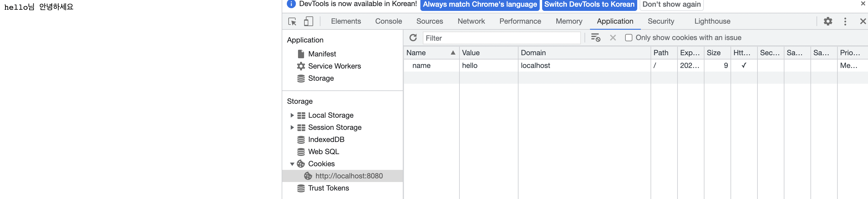The image size is (868, 199).
Task: Sort by Name column arrow
Action: [453, 52]
